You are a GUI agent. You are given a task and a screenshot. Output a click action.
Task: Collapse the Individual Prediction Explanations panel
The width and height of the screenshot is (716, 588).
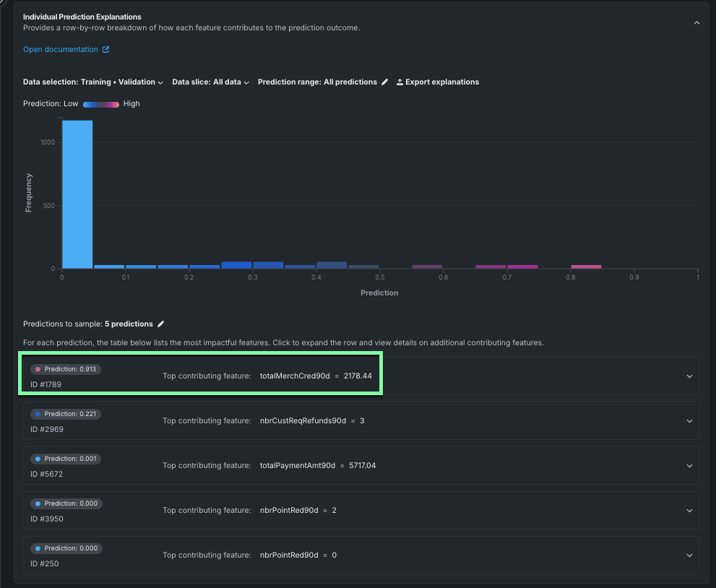[x=696, y=23]
